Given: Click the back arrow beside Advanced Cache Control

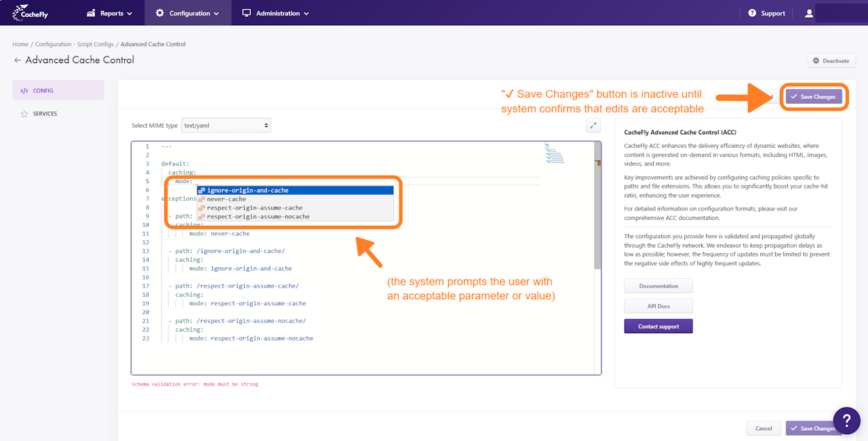Looking at the screenshot, I should pos(17,60).
